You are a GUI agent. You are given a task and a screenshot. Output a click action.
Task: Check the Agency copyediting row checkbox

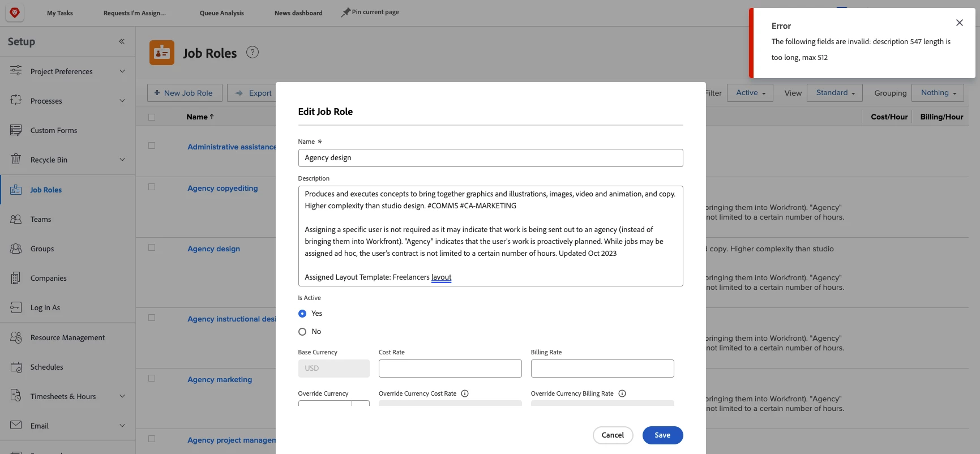click(152, 187)
